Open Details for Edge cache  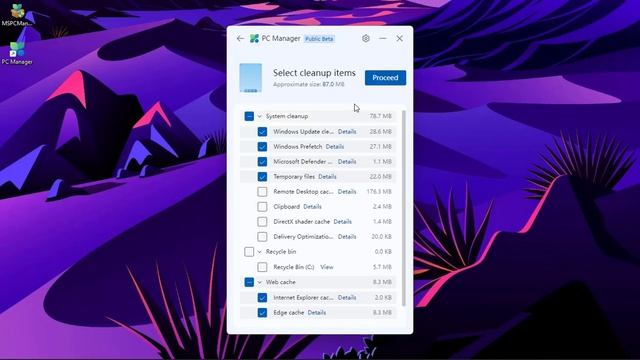click(x=317, y=313)
